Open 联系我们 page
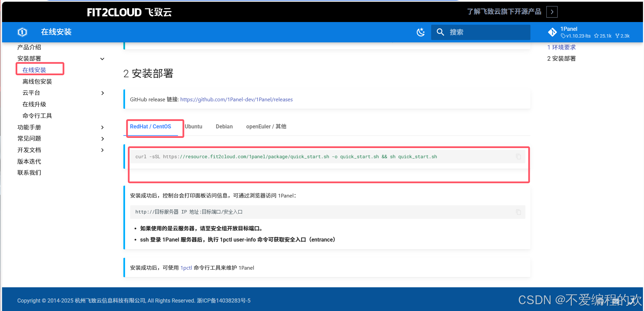This screenshot has height=311, width=644. click(29, 173)
